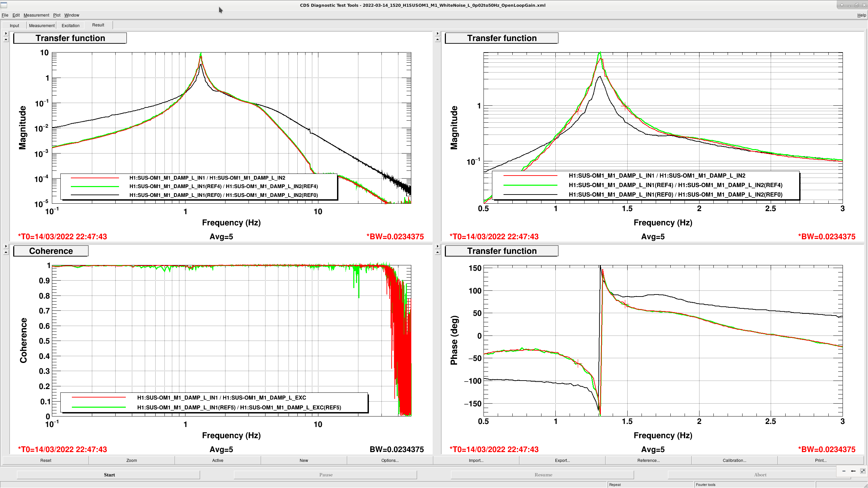This screenshot has height=488, width=868.
Task: Click up-arrow button beside top-left Transfer function plot
Action: coord(6,40)
